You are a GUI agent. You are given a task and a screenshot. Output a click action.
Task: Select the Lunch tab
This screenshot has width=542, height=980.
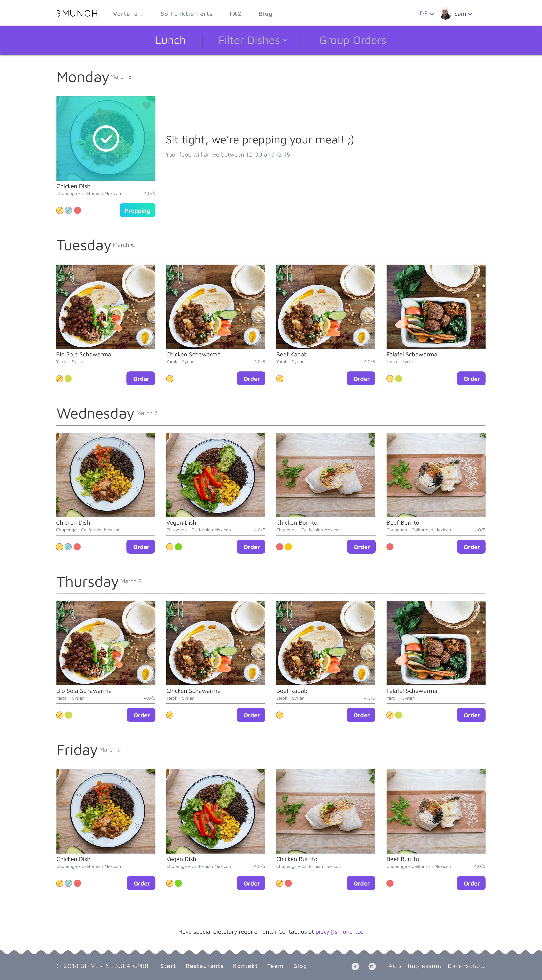(x=170, y=40)
